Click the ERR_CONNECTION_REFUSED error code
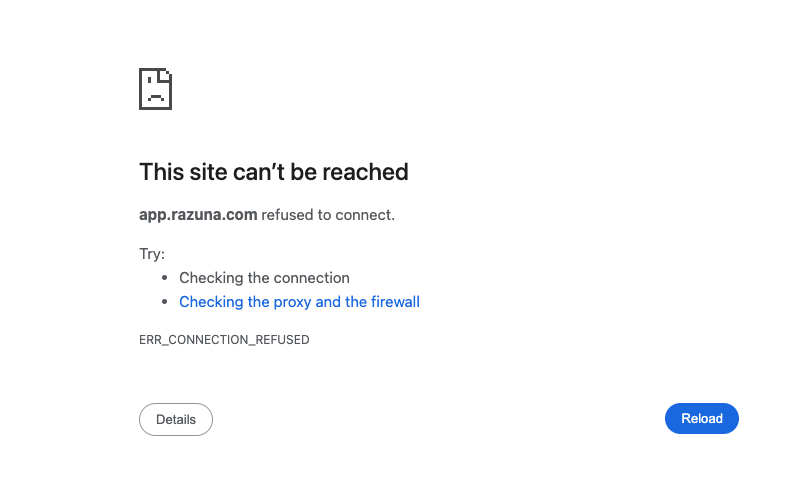 [x=224, y=340]
